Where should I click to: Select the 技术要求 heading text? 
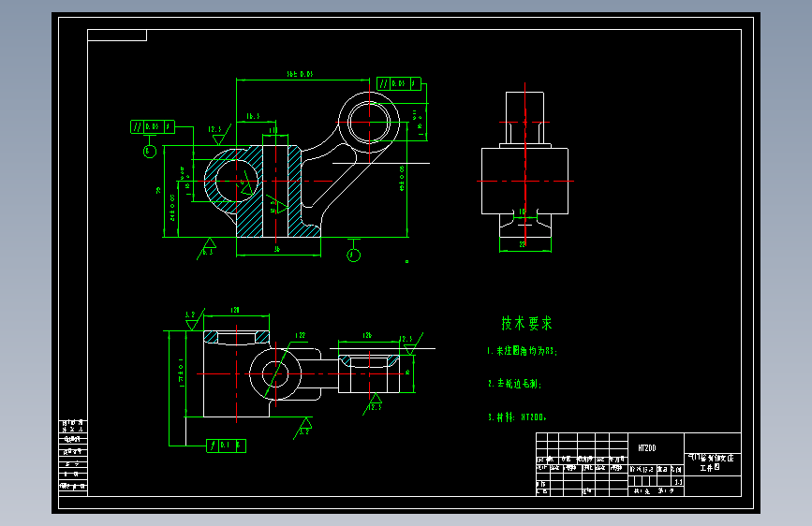(526, 324)
